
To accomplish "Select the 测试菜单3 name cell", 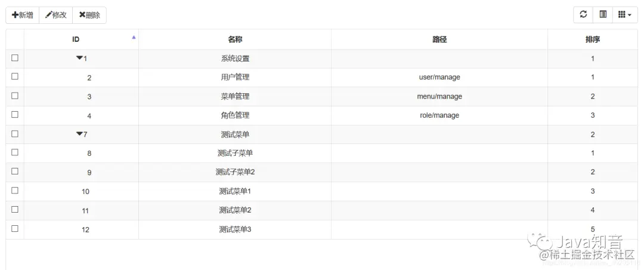I will coord(235,229).
